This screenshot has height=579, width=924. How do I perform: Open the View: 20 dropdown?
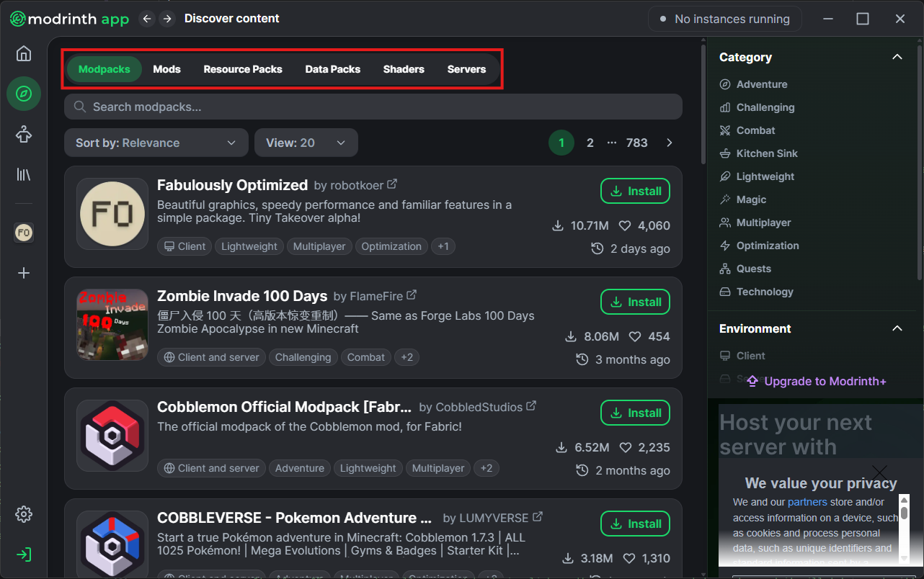pos(306,143)
